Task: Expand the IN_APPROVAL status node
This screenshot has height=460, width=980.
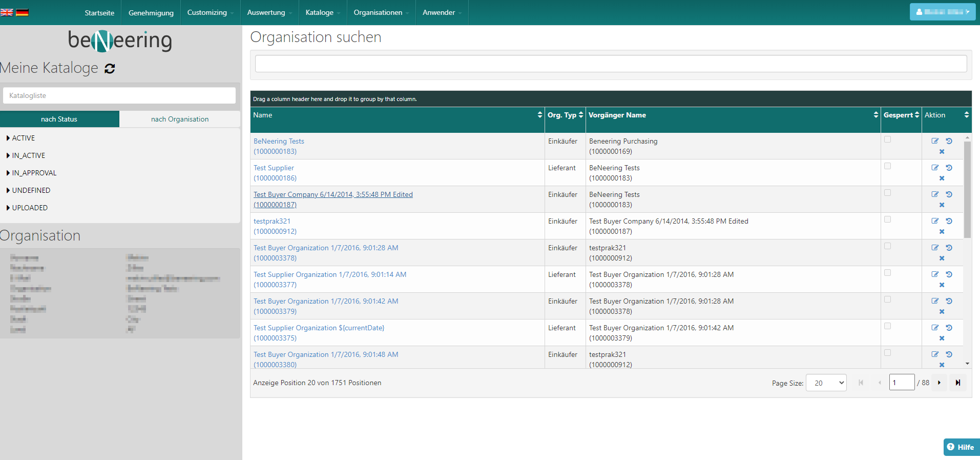Action: [8, 173]
